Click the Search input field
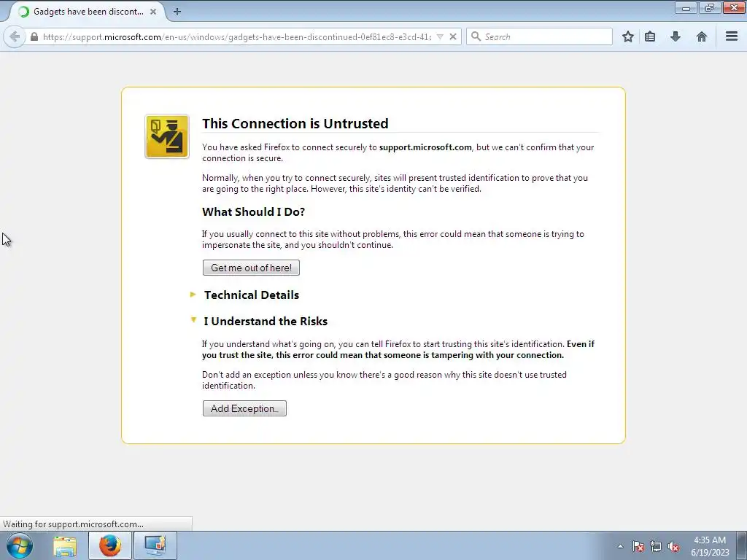This screenshot has height=560, width=747. [539, 36]
